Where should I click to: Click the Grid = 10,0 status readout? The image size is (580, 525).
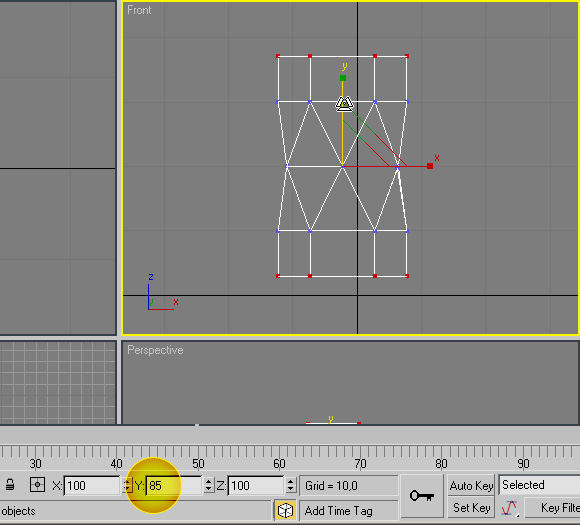click(x=348, y=485)
